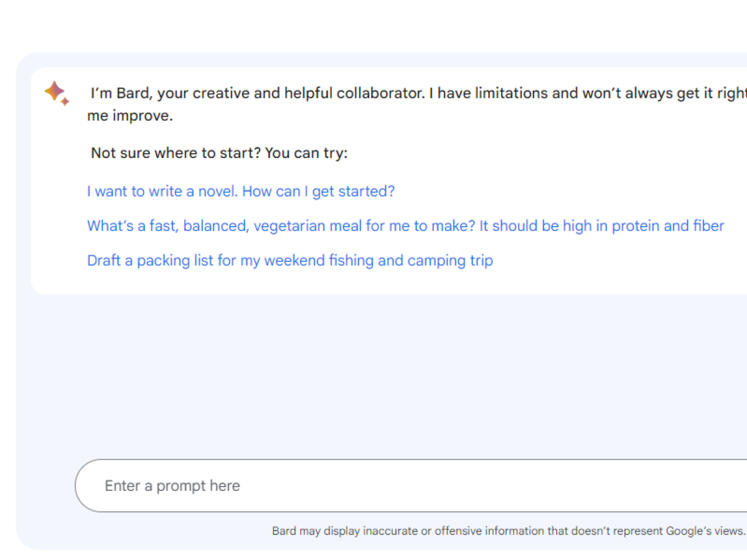Click the Bard sparkle logo icon
The width and height of the screenshot is (747, 560).
[x=57, y=93]
